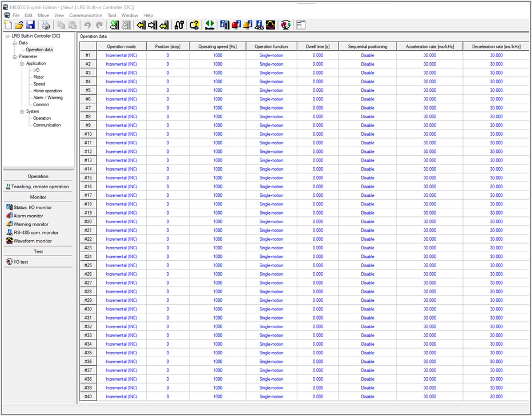
Task: Click the New document toolbar icon
Action: tap(7, 25)
